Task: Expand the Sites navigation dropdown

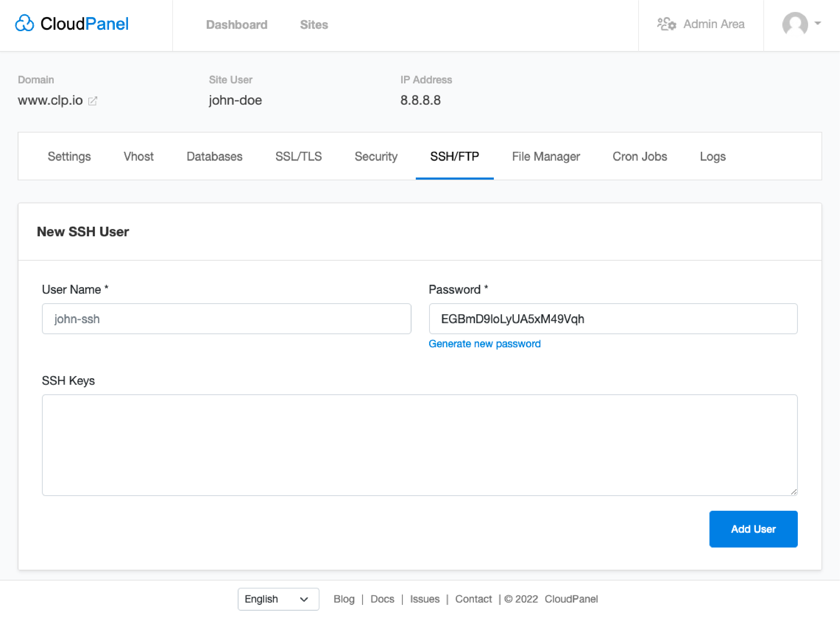Action: pyautogui.click(x=314, y=24)
